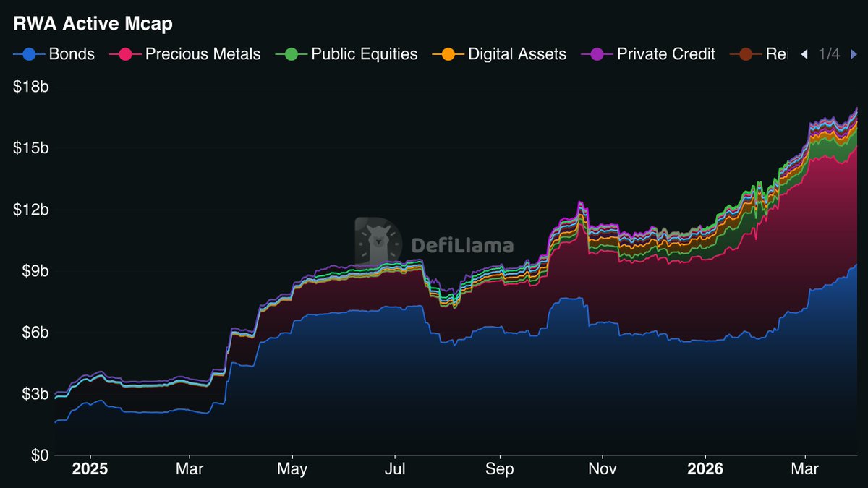Select the Private Credit legend entry

click(x=658, y=53)
